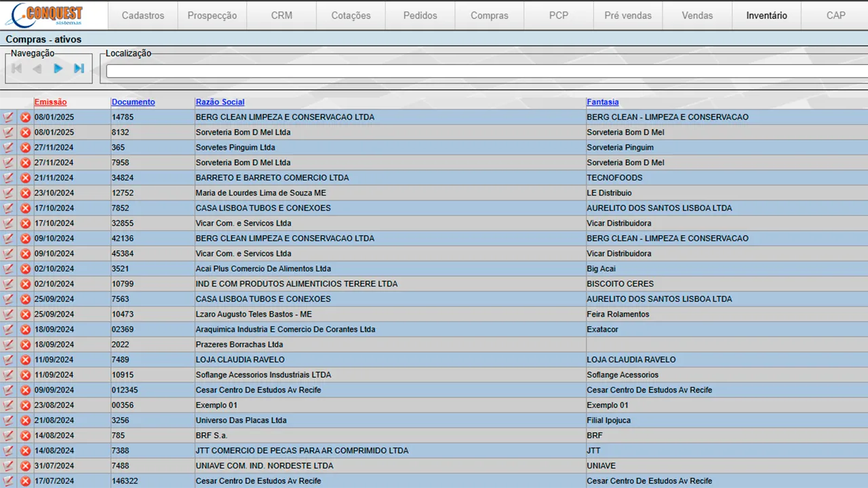Screen dimensions: 868x488
Task: Open the Cadastros menu
Action: tap(143, 16)
